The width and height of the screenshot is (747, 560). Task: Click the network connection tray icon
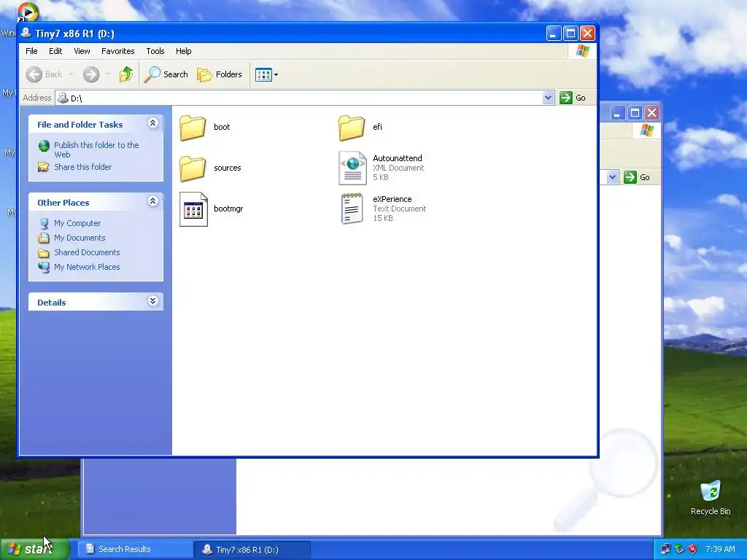[665, 549]
